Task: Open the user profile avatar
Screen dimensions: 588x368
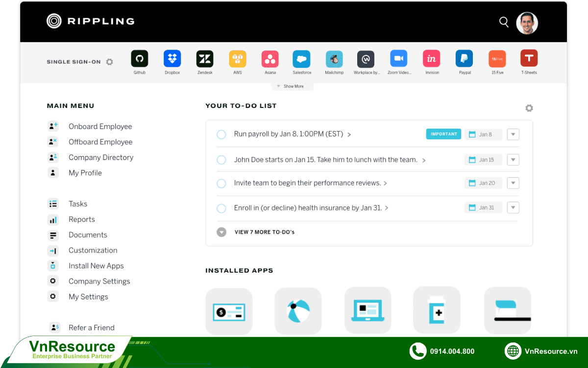Action: (527, 23)
